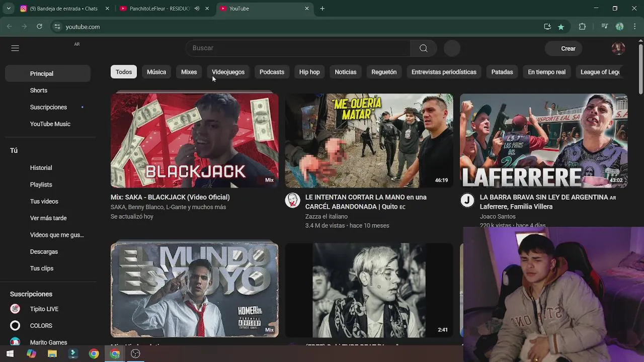Click the install app icon in address bar
Viewport: 644px width, 362px height.
tap(547, 27)
